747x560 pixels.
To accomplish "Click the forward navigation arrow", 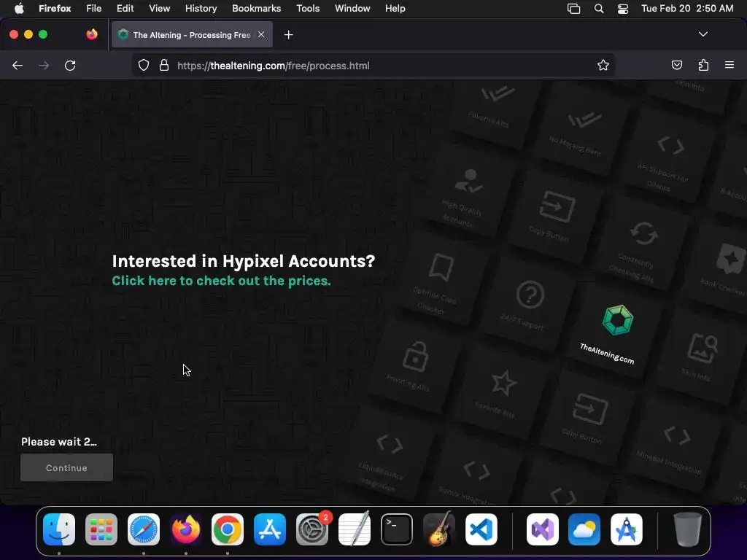I will click(x=44, y=65).
